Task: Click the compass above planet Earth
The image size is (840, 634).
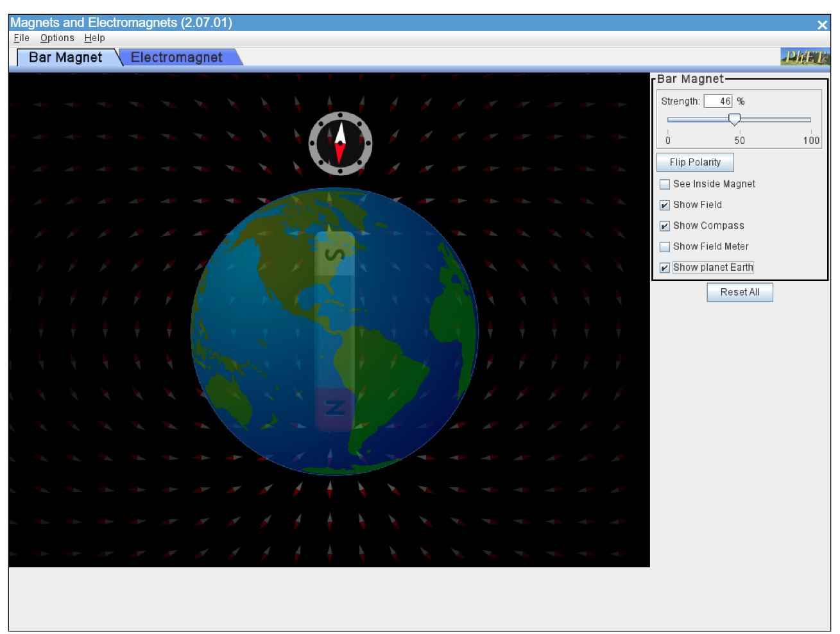Action: point(340,143)
